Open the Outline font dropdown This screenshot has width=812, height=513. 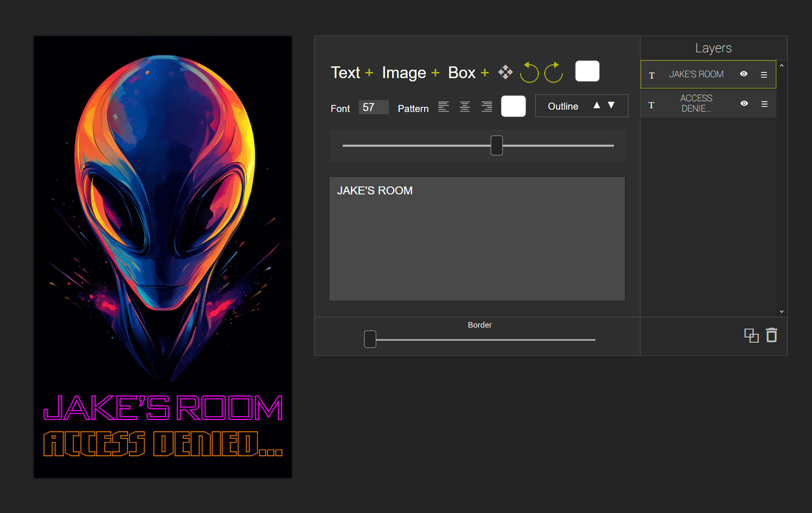pos(563,106)
